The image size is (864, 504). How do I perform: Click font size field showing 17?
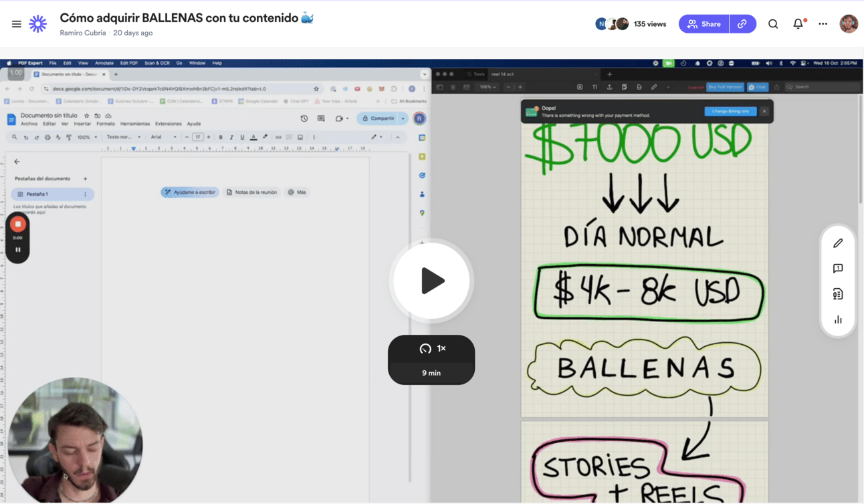tap(198, 137)
